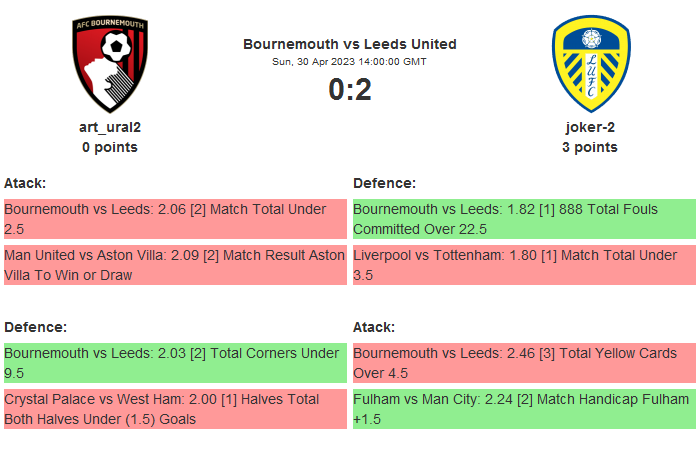Click the match date Sun, 30 Apr 2023
The height and width of the screenshot is (460, 700).
350,62
